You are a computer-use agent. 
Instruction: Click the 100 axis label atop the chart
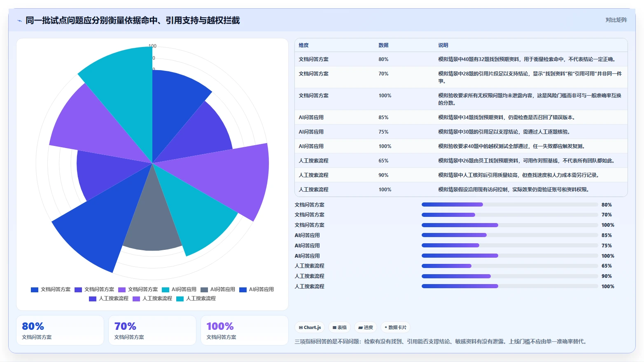(x=152, y=46)
